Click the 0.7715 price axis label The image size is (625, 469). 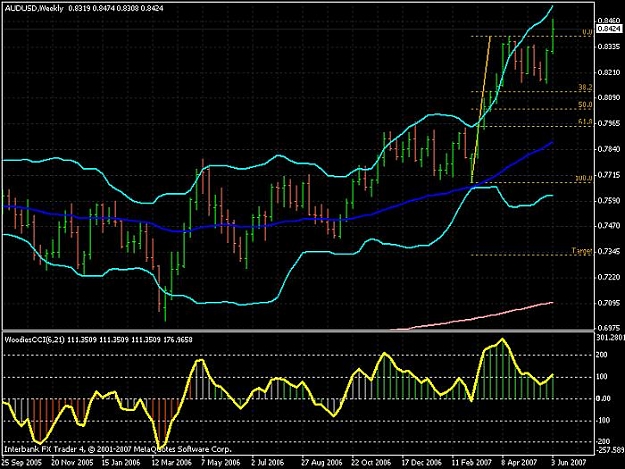pyautogui.click(x=609, y=175)
